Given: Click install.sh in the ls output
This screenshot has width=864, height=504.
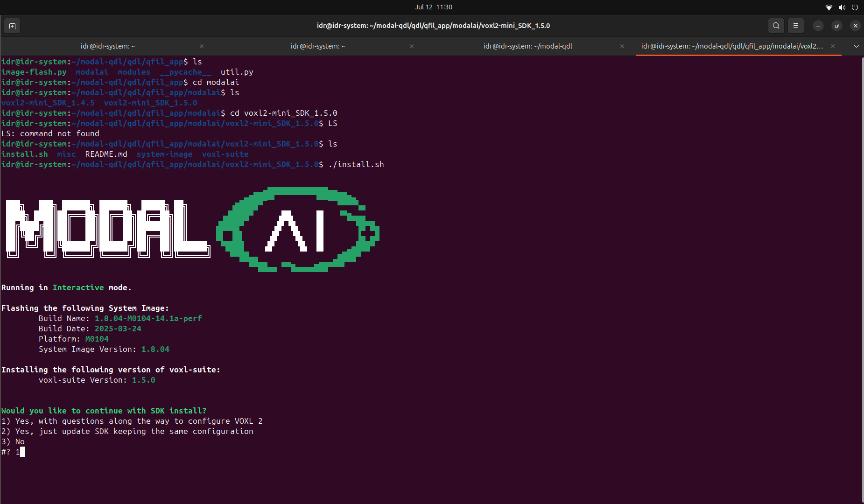Looking at the screenshot, I should [x=25, y=154].
